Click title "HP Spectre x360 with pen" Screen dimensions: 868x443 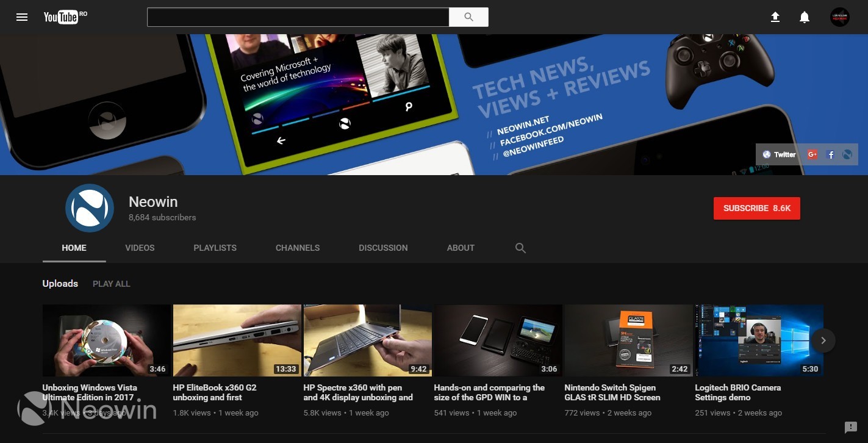click(358, 392)
